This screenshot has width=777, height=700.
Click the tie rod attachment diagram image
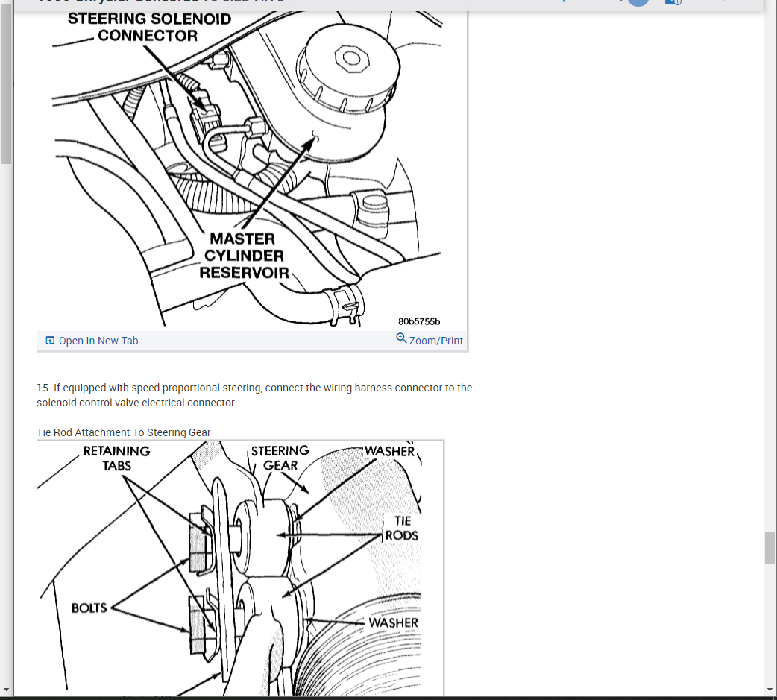click(x=240, y=568)
